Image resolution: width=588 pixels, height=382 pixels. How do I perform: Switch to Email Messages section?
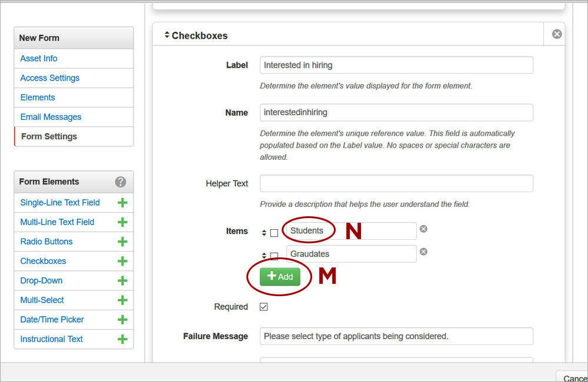(51, 117)
